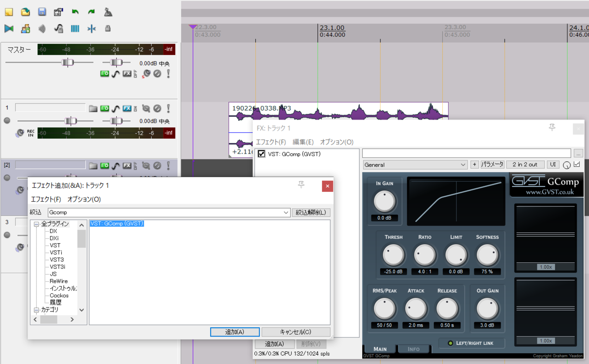Toggle the auto-crossfade toolbar icon
This screenshot has height=364, width=589.
tap(9, 28)
